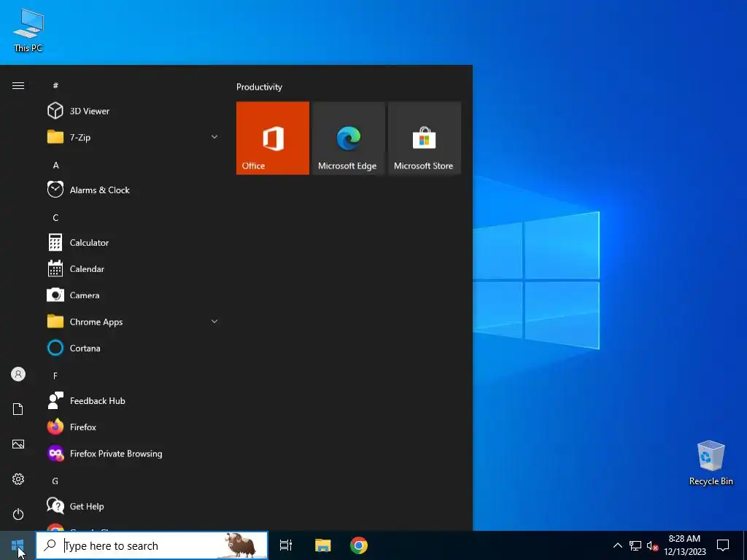Click the Power button in Start

tap(18, 514)
